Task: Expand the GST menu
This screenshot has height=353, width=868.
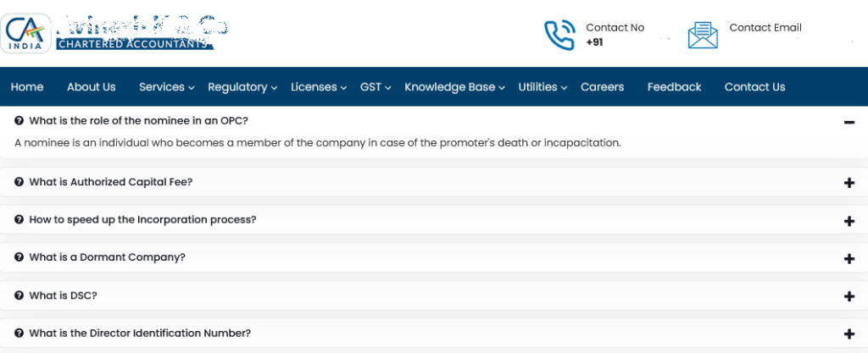Action: 375,87
